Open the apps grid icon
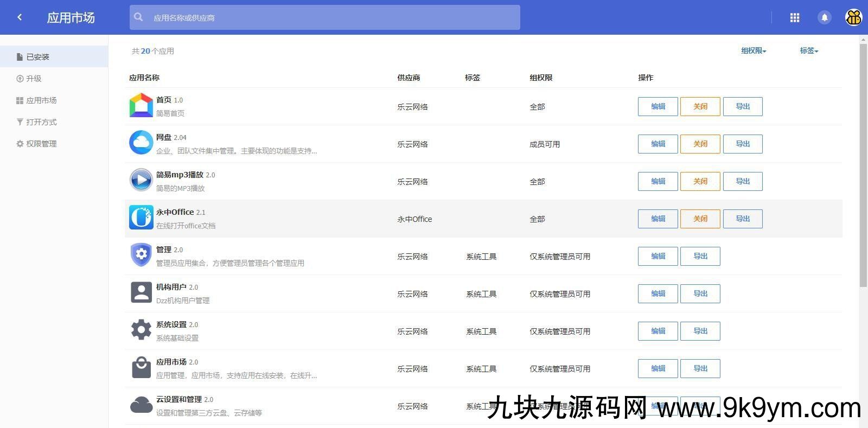The image size is (868, 428). 795,18
